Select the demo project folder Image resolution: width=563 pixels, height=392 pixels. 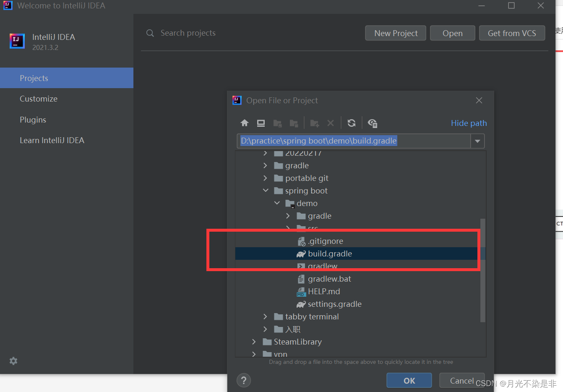click(307, 203)
